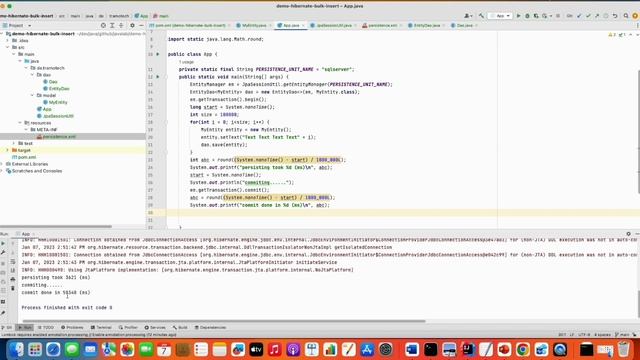Open Google Chrome from the Dock
Screen dimensions: 640x360
point(522,349)
